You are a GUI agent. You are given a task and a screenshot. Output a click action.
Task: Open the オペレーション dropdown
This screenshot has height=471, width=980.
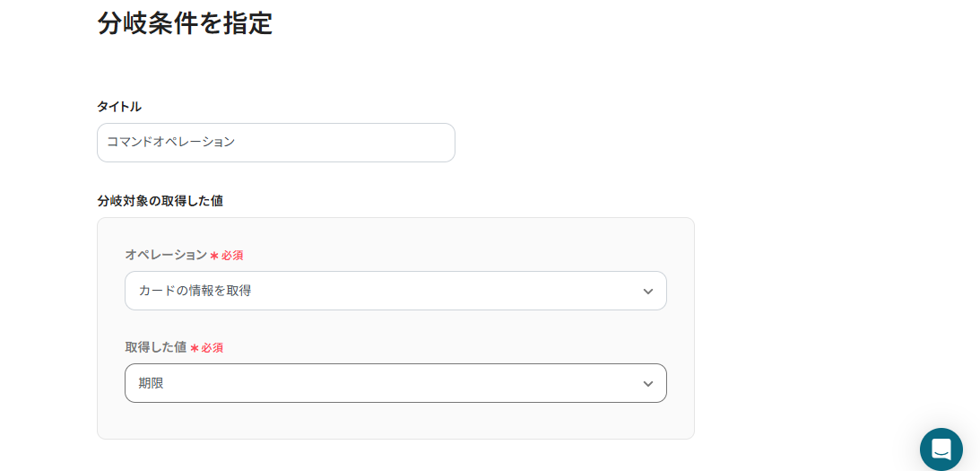pyautogui.click(x=395, y=291)
